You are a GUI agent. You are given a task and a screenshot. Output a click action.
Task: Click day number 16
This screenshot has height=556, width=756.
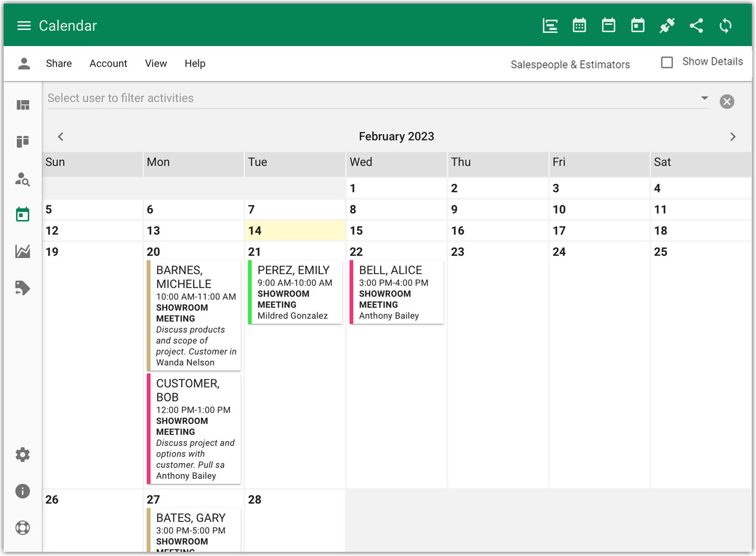458,231
